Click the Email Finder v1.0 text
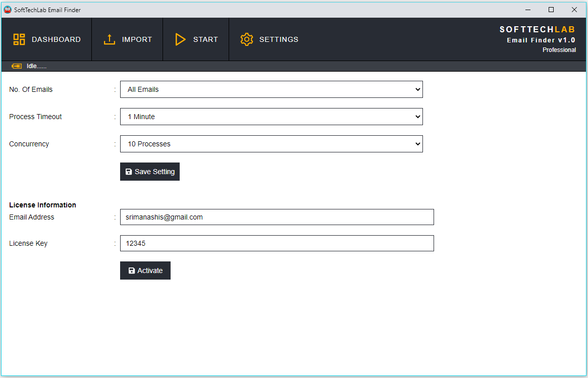The image size is (588, 378). [541, 40]
